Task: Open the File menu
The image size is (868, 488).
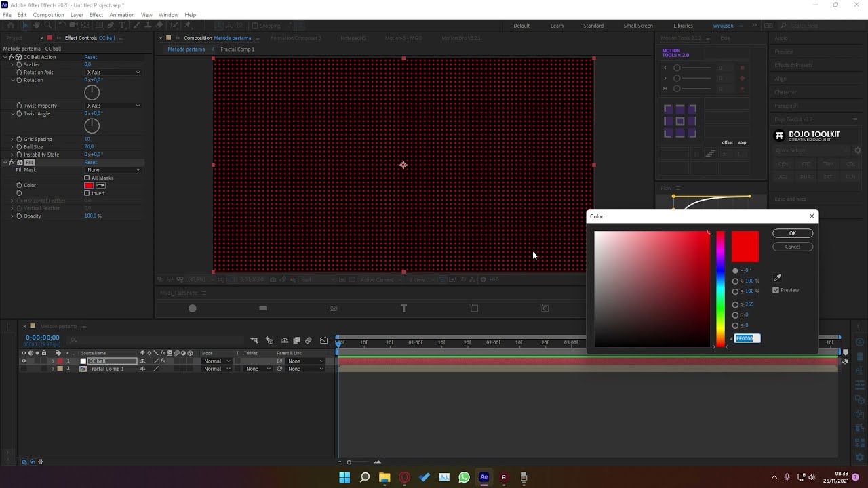Action: 7,15
